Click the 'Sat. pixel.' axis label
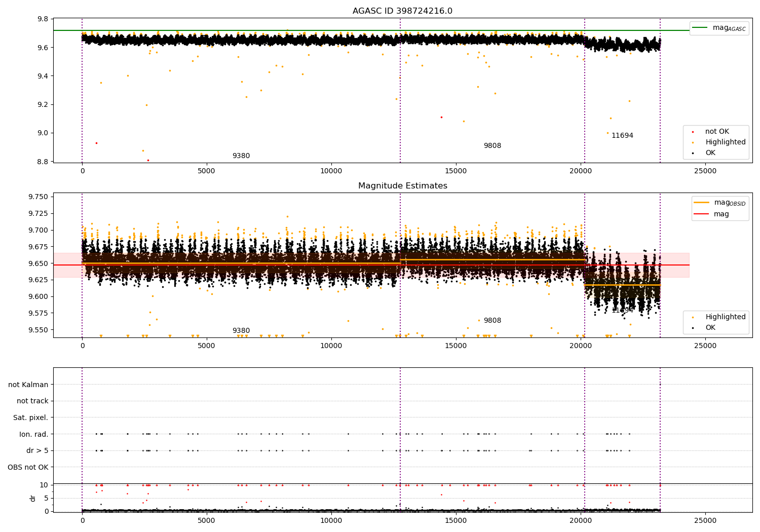 point(30,417)
